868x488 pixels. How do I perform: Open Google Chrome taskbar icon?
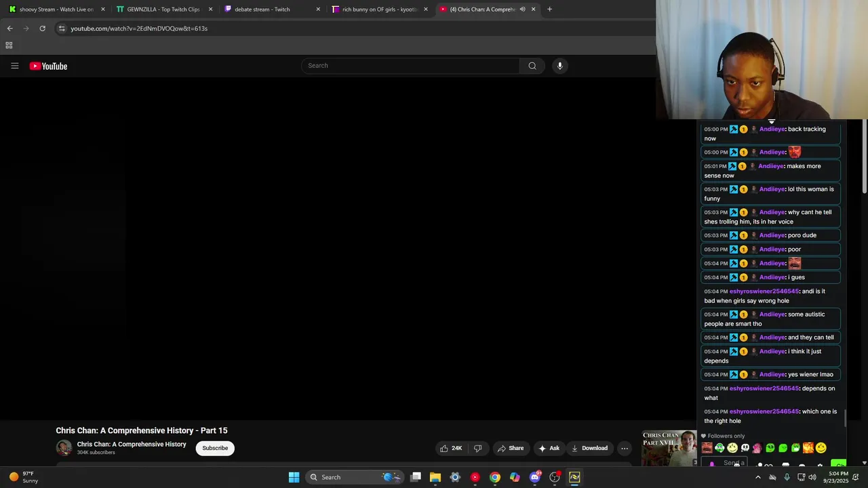(x=495, y=477)
